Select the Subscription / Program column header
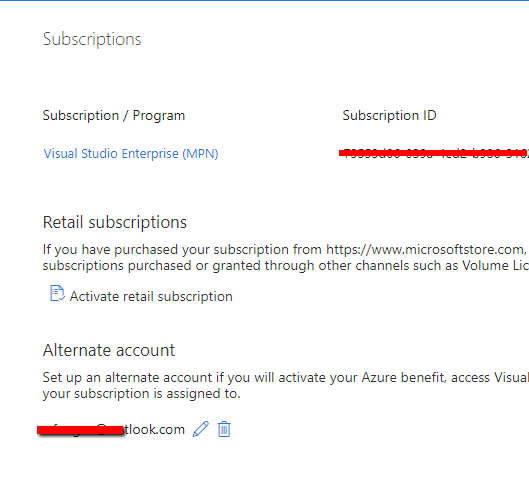This screenshot has height=495, width=529. coord(114,115)
